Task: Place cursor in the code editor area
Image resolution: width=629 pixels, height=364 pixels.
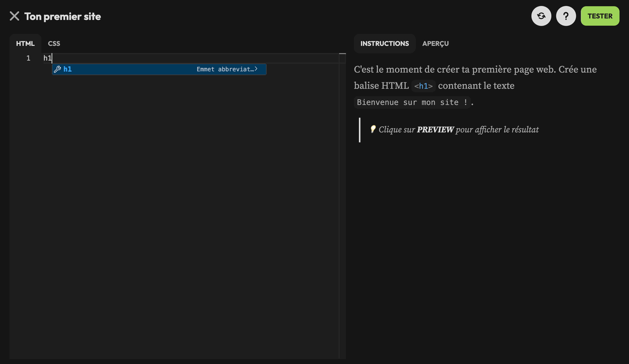Action: pyautogui.click(x=175, y=199)
